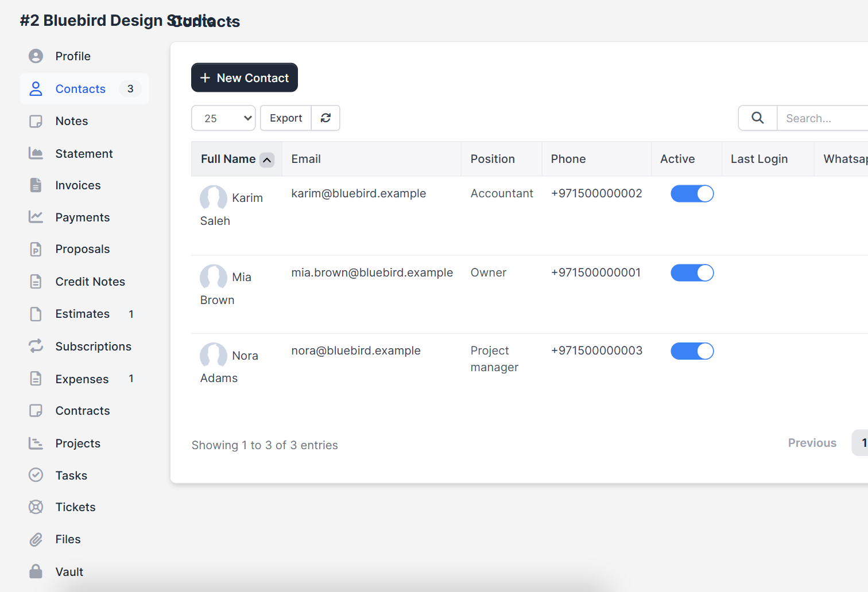Select Statement in the sidebar menu
The image size is (868, 592).
84,153
